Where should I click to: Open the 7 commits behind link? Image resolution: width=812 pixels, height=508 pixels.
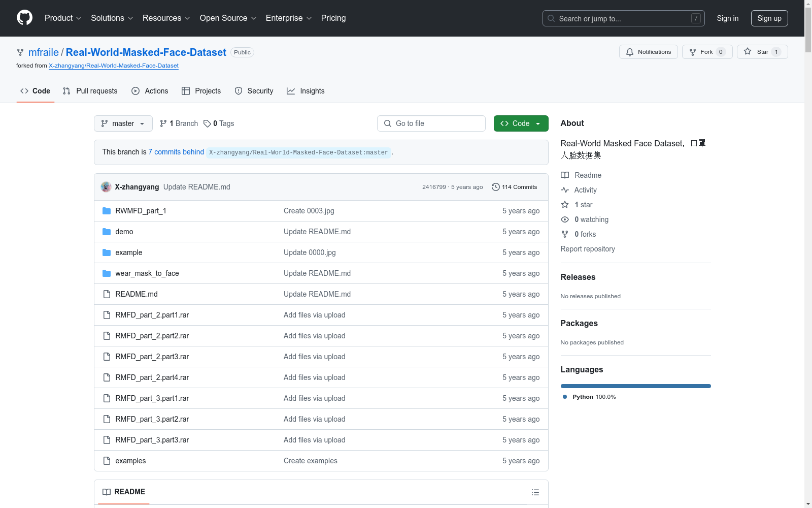[x=176, y=152]
